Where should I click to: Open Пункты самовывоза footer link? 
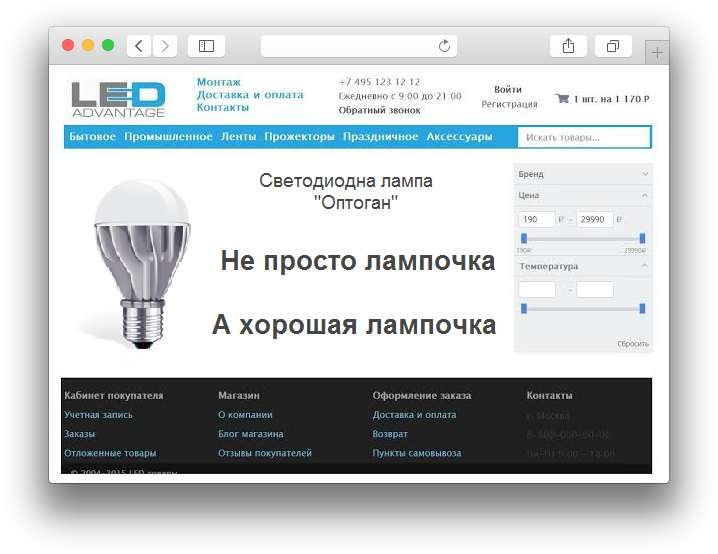[417, 453]
